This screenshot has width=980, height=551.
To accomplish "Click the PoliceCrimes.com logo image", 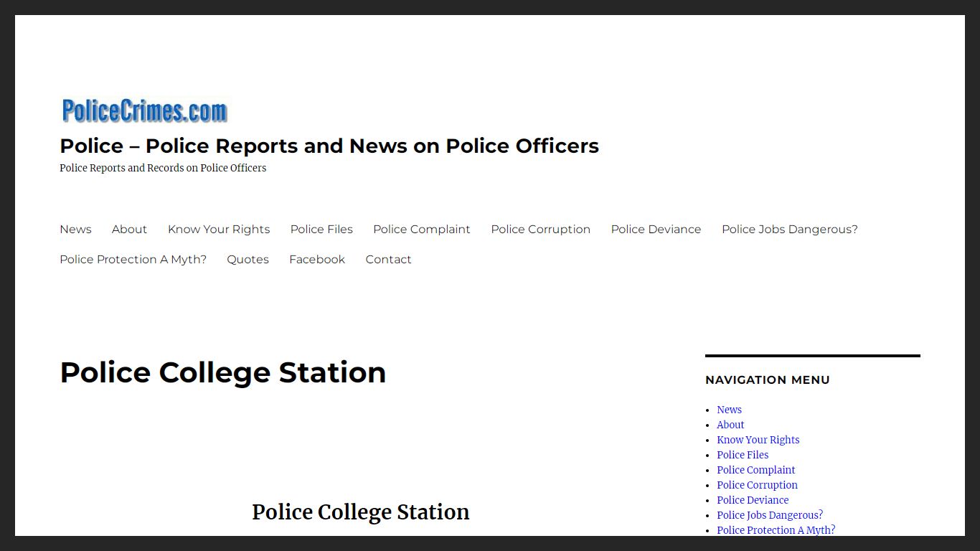I will pos(144,111).
